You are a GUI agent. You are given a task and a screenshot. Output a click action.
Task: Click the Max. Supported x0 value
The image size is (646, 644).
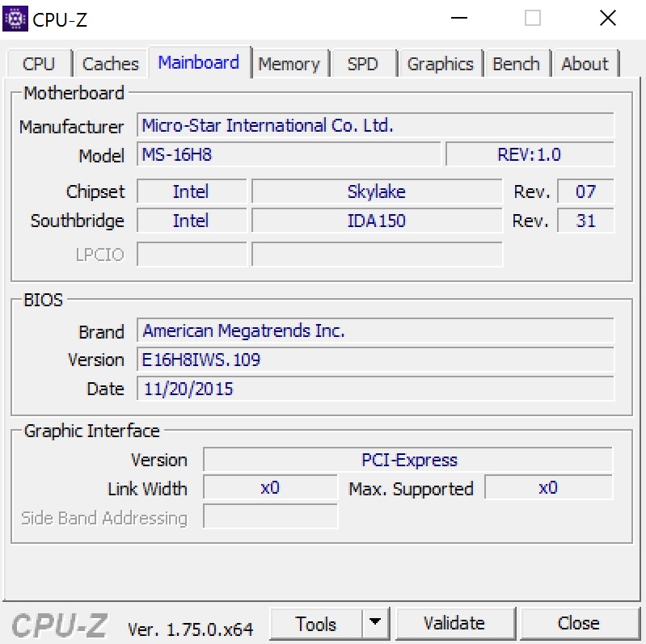pos(548,488)
